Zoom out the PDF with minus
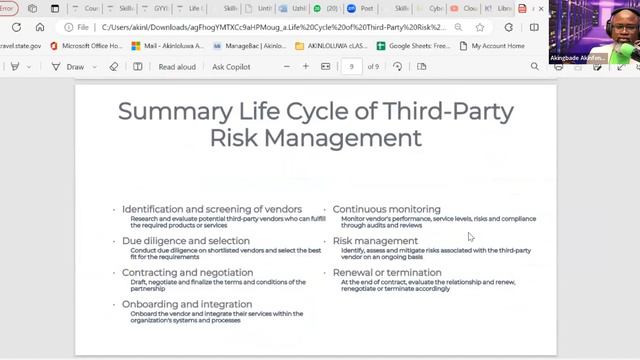The width and height of the screenshot is (640, 360). click(x=287, y=67)
